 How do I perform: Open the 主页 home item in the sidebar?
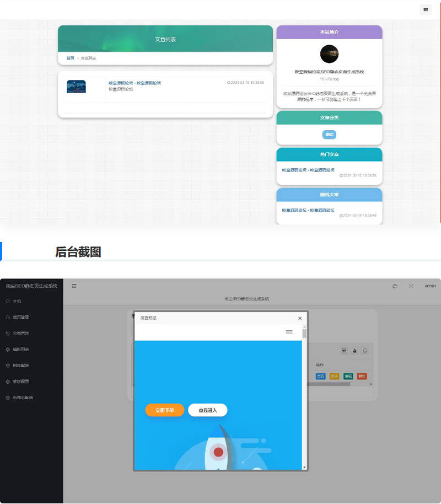tap(31, 301)
